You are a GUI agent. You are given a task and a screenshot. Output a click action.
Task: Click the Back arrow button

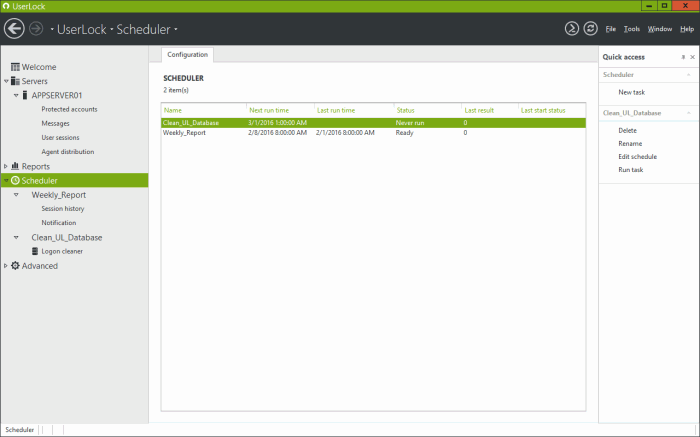(14, 29)
